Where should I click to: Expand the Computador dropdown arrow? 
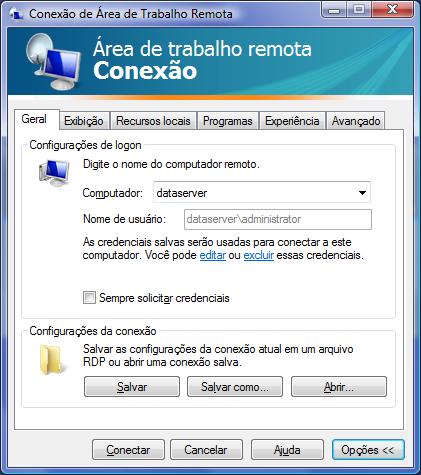[x=362, y=193]
